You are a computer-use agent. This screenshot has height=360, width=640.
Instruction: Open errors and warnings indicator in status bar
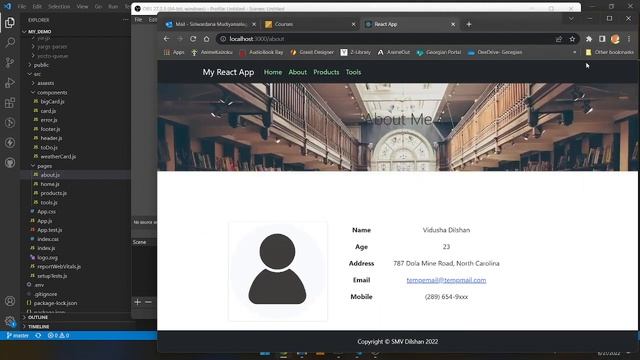click(58, 336)
